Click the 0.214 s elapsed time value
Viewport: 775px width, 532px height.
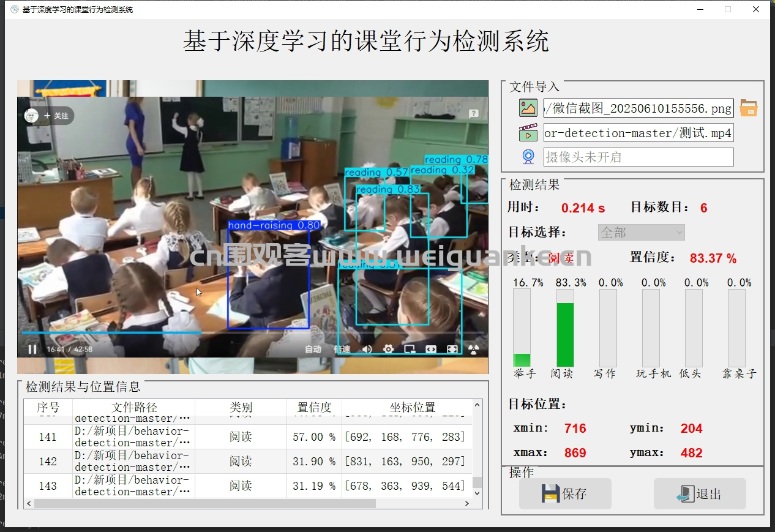point(583,208)
